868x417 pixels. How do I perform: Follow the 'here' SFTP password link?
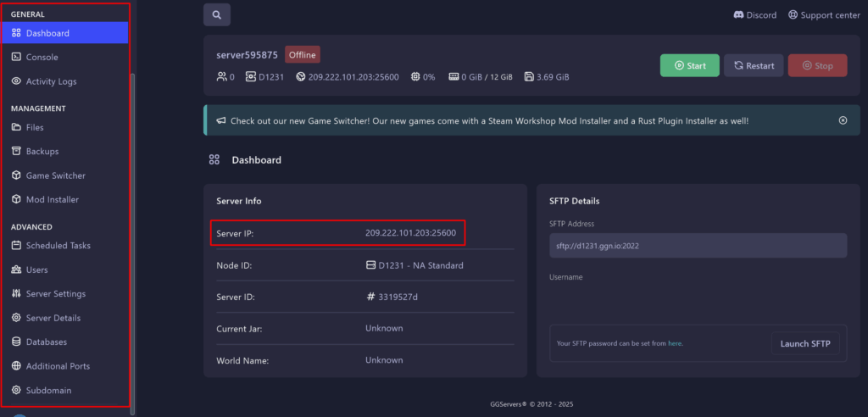click(x=675, y=343)
